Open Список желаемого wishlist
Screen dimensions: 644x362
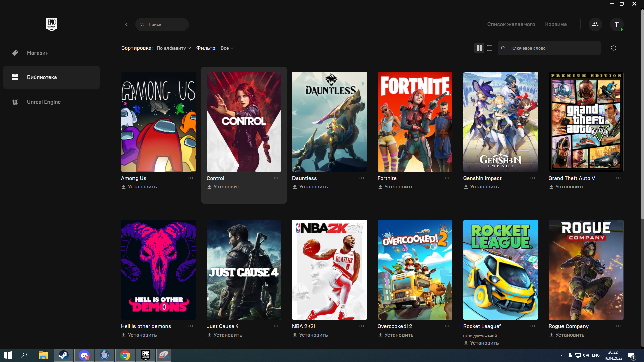click(511, 24)
